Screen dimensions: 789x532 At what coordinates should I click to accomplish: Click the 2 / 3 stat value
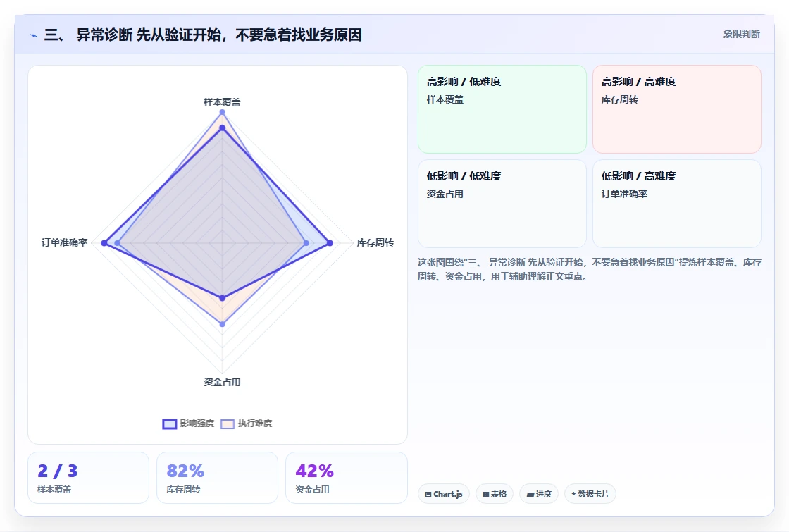[57, 471]
